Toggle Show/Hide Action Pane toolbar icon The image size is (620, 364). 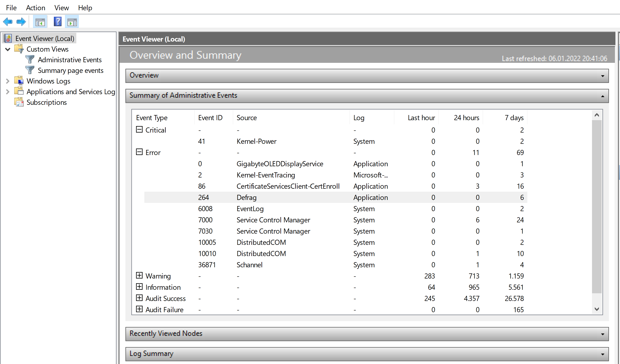click(72, 22)
